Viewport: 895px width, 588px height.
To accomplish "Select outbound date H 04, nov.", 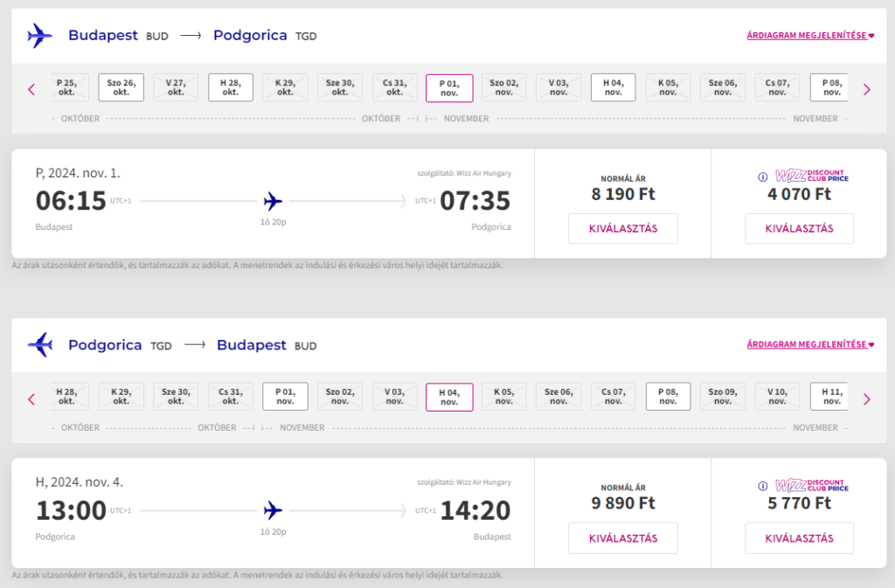I will click(x=613, y=87).
